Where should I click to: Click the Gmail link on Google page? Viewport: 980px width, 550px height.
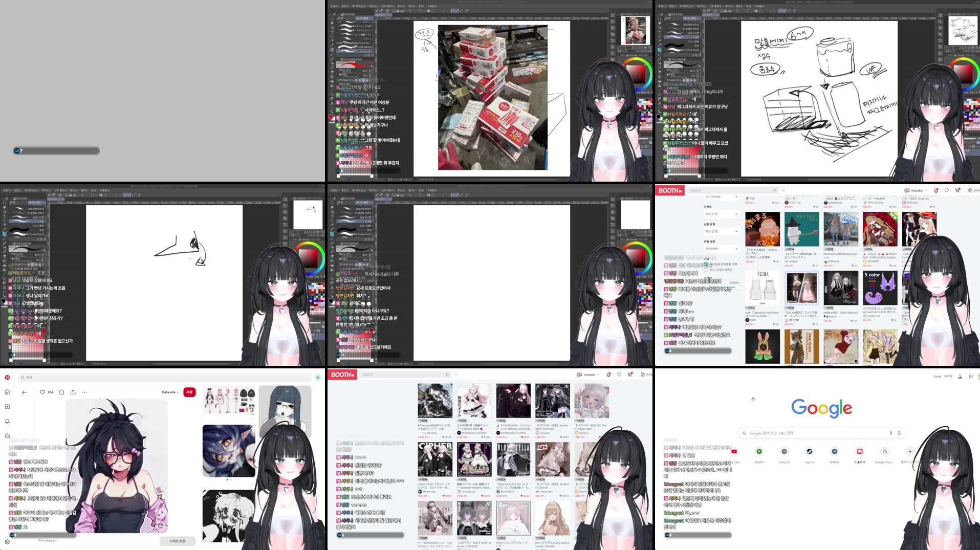click(937, 377)
